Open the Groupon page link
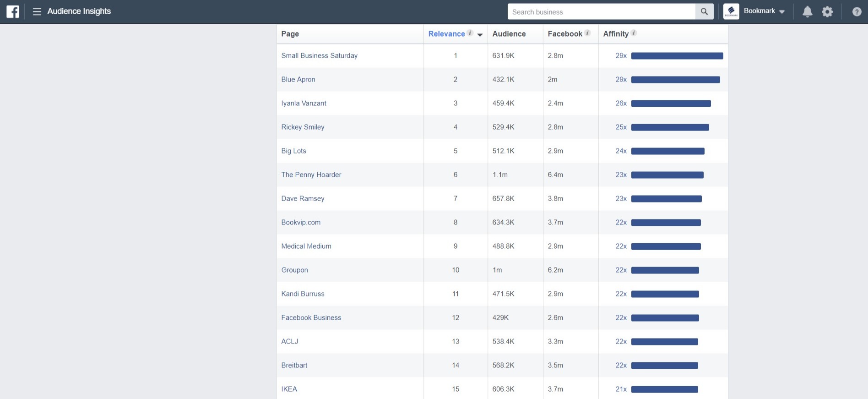868x399 pixels. click(294, 270)
